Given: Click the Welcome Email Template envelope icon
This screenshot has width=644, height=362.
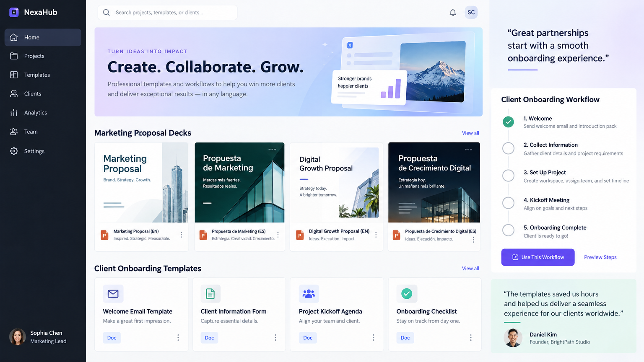Looking at the screenshot, I should (113, 294).
